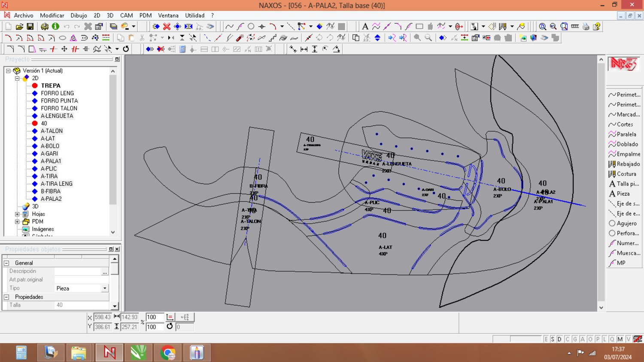Collapse the Versión 1 (Actual) tree node

coord(8,71)
